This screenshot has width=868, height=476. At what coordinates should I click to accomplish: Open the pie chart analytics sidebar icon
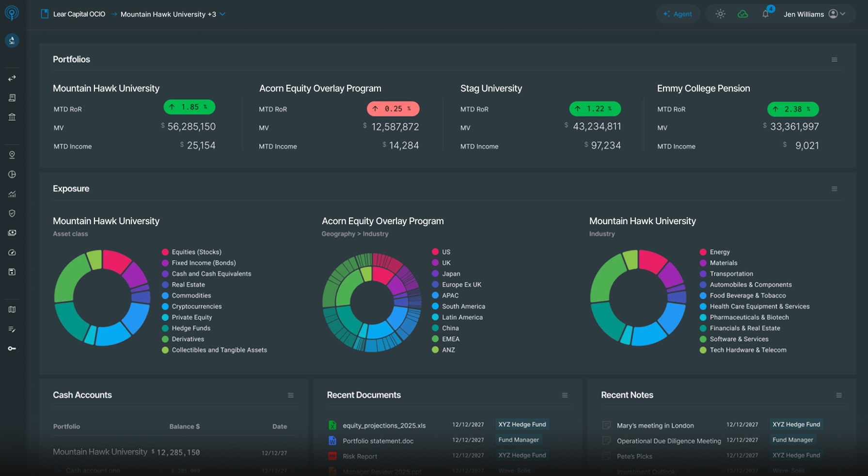[x=12, y=174]
